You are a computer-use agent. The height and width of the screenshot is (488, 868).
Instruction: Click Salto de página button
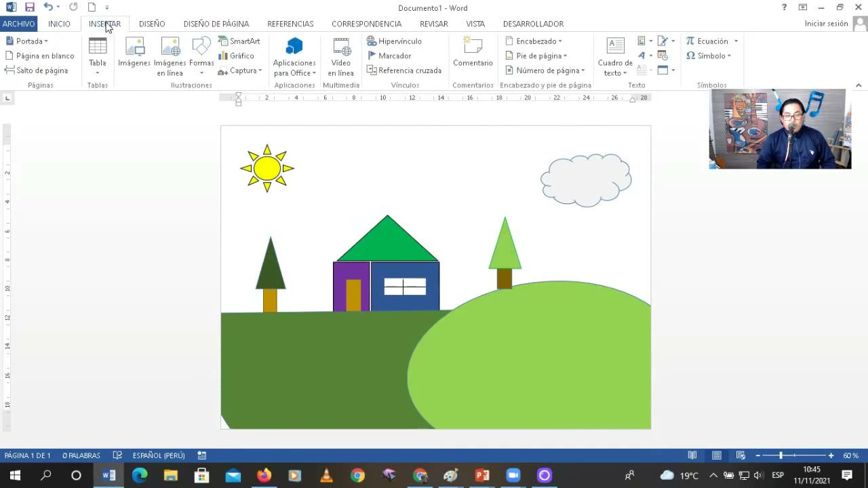[x=37, y=70]
